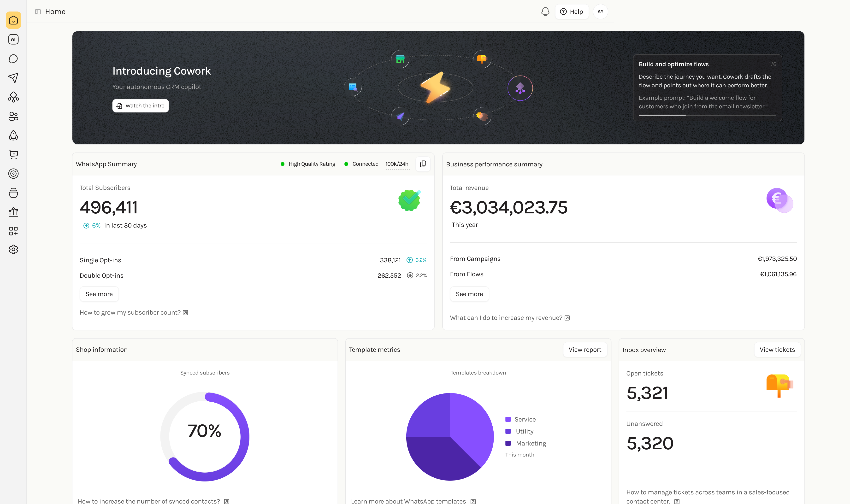Open the AI assistant sidebar icon
850x504 pixels.
click(x=13, y=39)
